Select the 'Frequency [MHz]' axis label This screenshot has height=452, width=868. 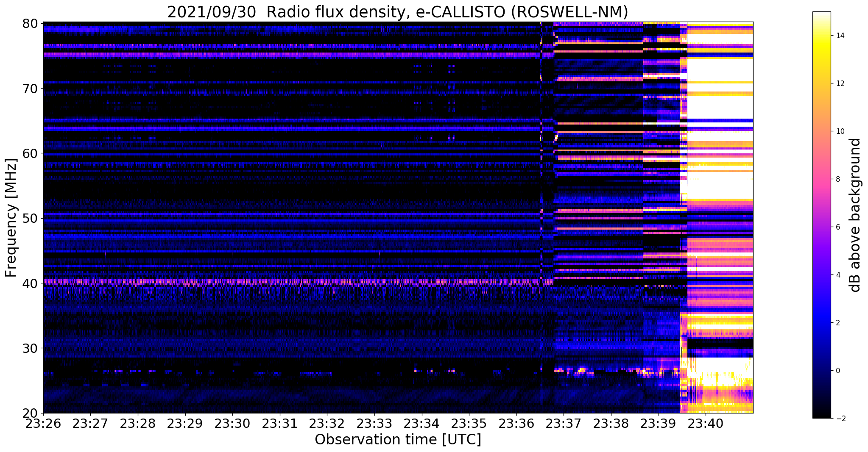tap(11, 218)
